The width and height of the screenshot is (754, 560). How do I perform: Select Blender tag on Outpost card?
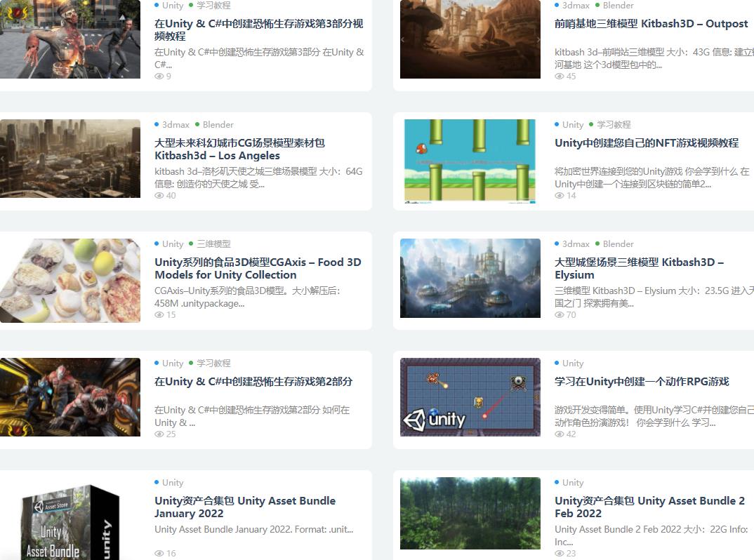618,6
